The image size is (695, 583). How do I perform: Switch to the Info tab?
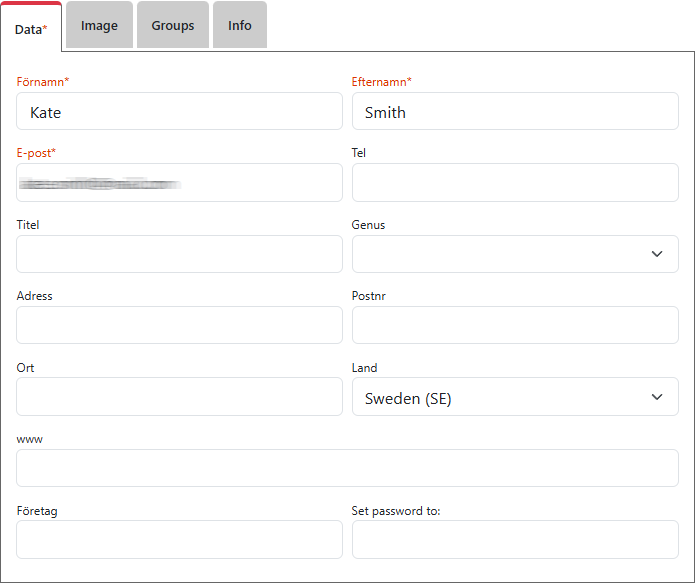pos(240,25)
